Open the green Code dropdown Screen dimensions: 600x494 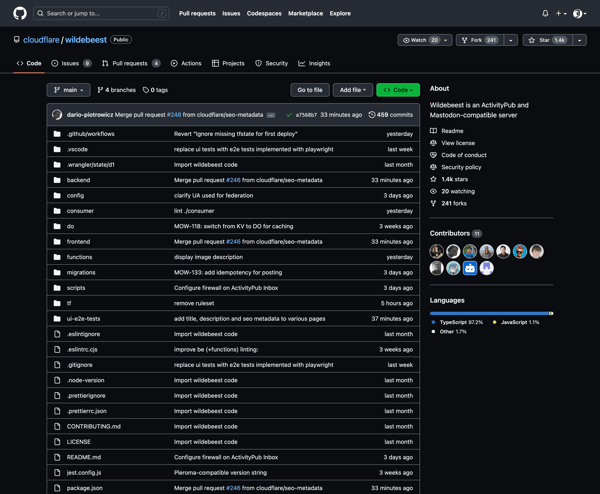point(398,90)
